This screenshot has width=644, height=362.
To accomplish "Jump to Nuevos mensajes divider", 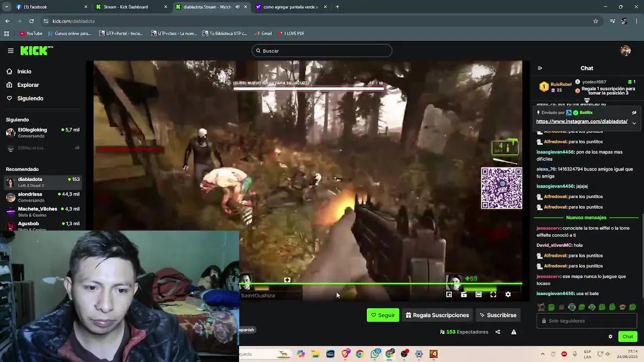I will click(586, 218).
